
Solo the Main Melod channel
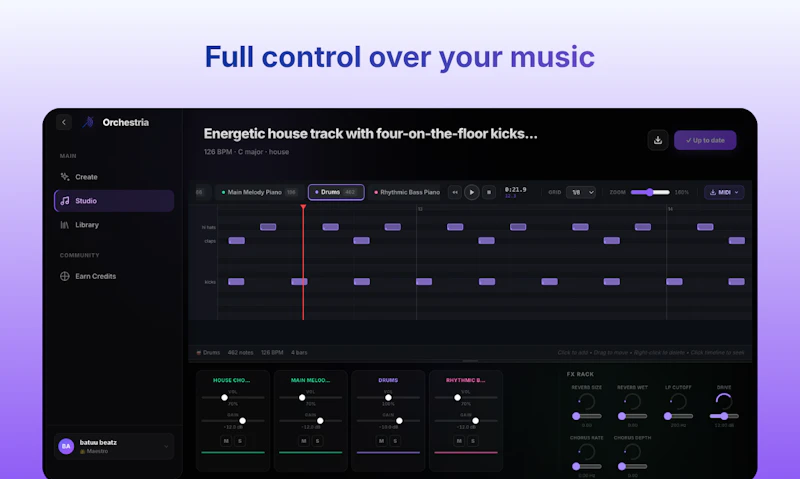coord(317,441)
